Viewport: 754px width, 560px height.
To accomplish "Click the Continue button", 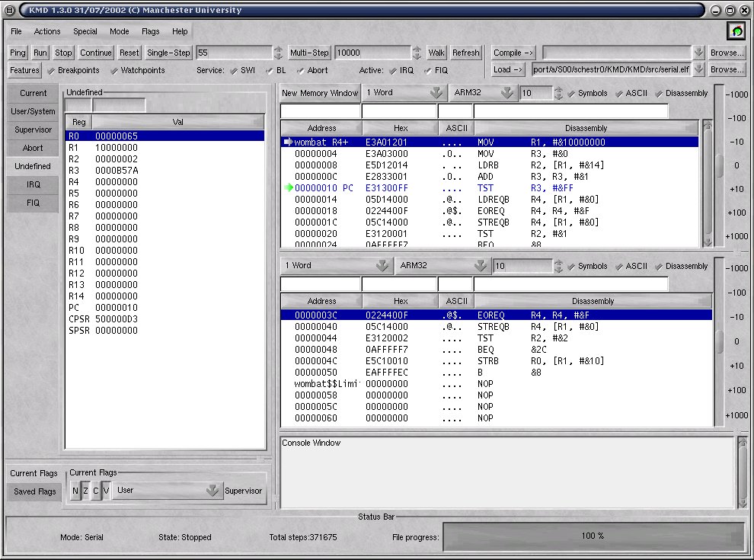I will (x=96, y=53).
